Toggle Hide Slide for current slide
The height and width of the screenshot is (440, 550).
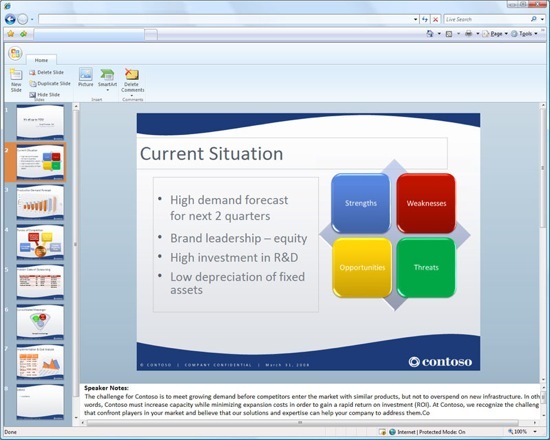tap(45, 95)
